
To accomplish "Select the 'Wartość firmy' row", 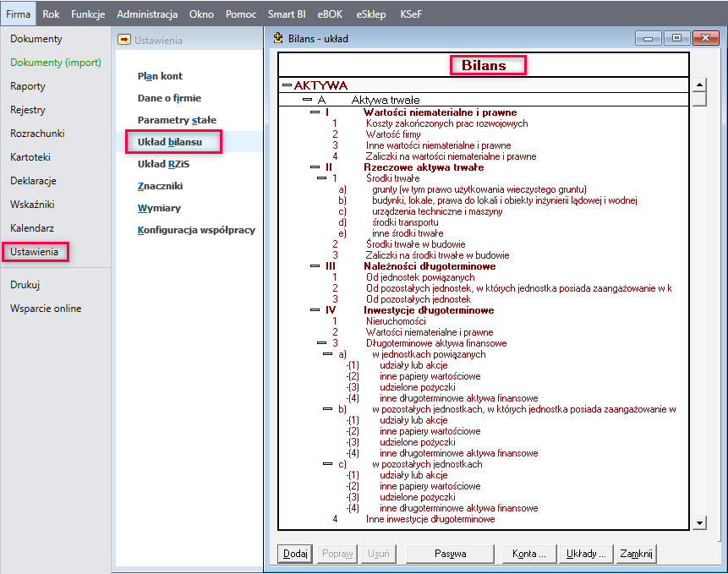I will (x=393, y=134).
